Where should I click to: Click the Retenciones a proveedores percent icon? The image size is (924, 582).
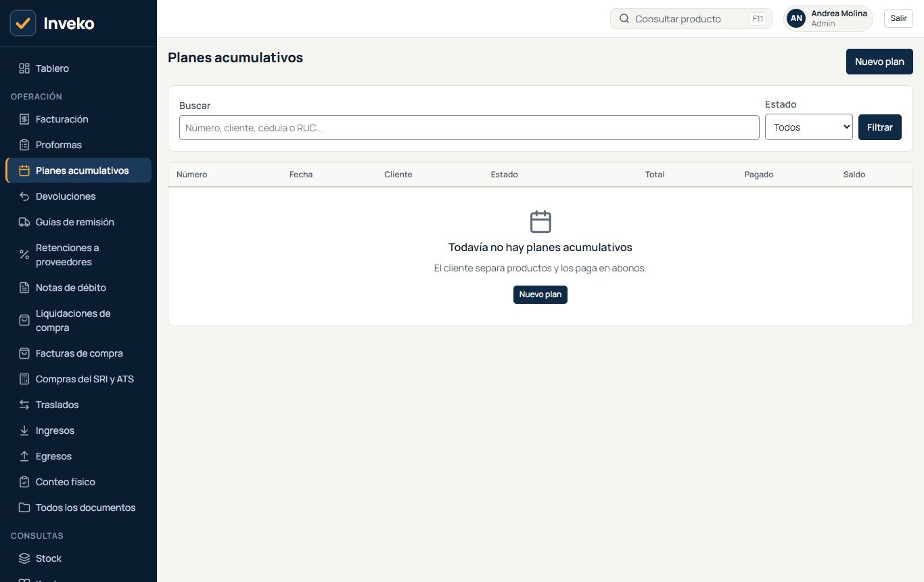click(x=24, y=254)
